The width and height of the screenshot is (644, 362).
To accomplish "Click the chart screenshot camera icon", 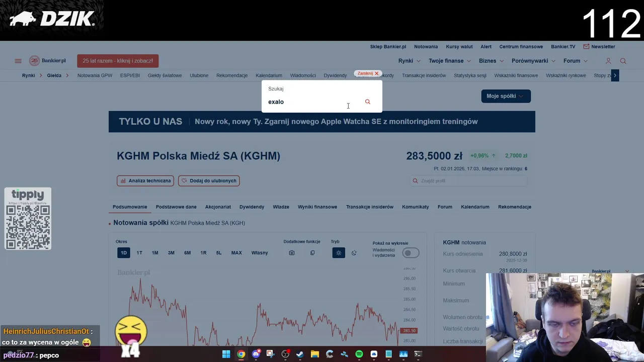I will 291,253.
